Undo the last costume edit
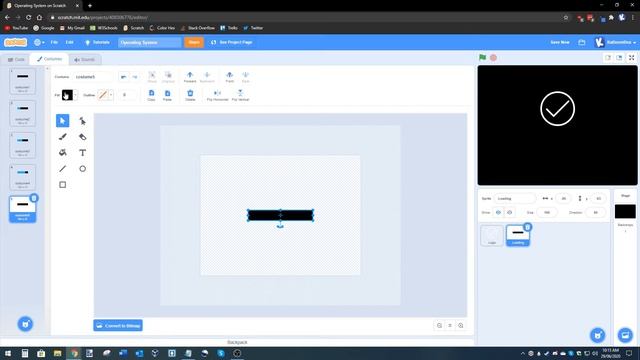This screenshot has width=640, height=360. coord(124,77)
